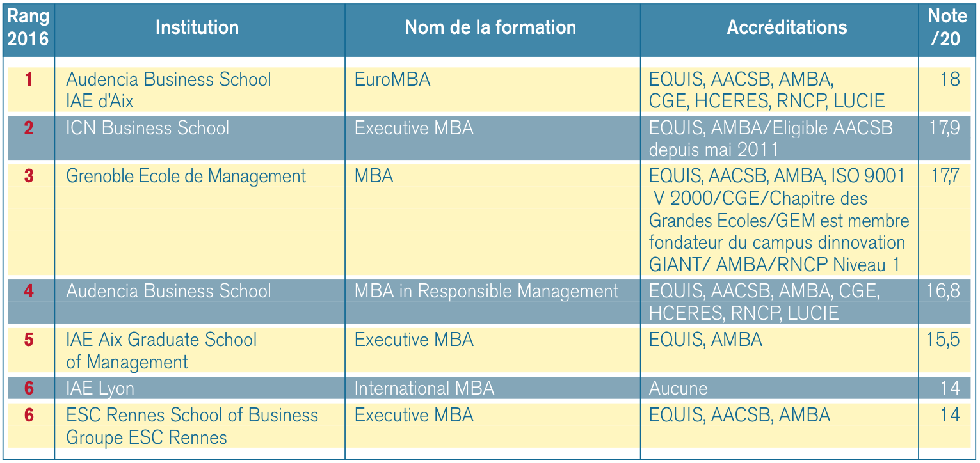This screenshot has width=980, height=463.
Task: Click the IAE Lyon institution name
Action: point(100,388)
